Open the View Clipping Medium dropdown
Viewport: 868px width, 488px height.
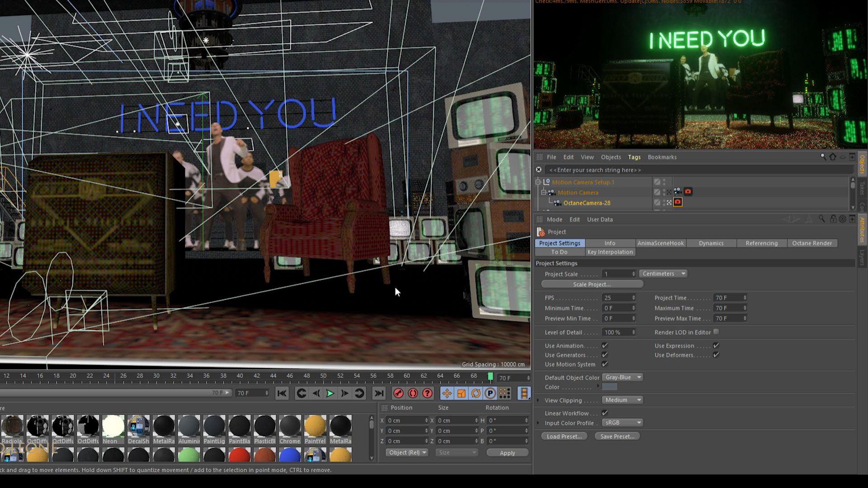coord(623,399)
